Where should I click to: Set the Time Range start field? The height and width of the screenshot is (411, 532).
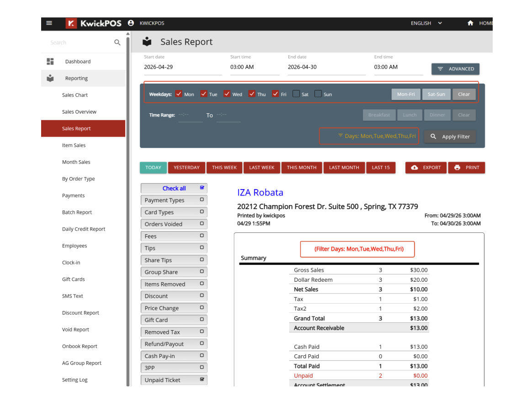click(x=190, y=115)
